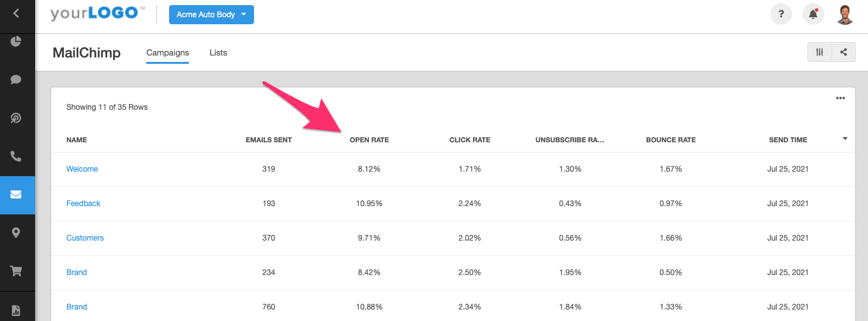This screenshot has height=321, width=868.
Task: Select the 0.43% unsubscribe rate cell
Action: tap(570, 204)
